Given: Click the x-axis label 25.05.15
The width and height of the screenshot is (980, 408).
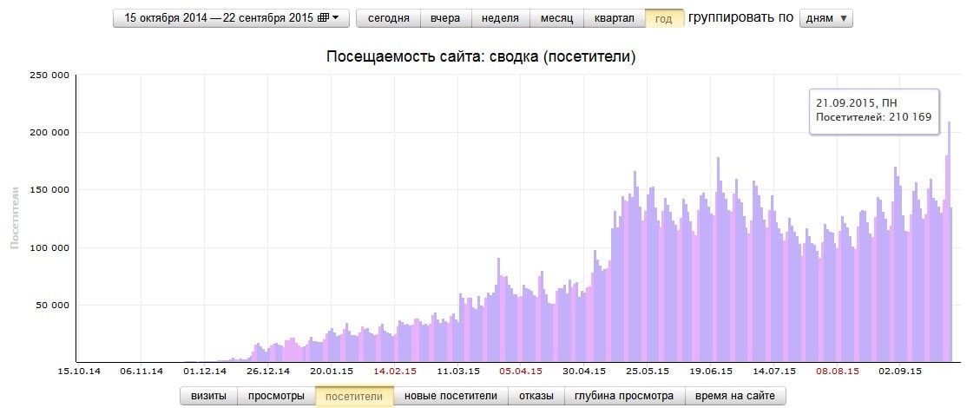Looking at the screenshot, I should pos(648,372).
